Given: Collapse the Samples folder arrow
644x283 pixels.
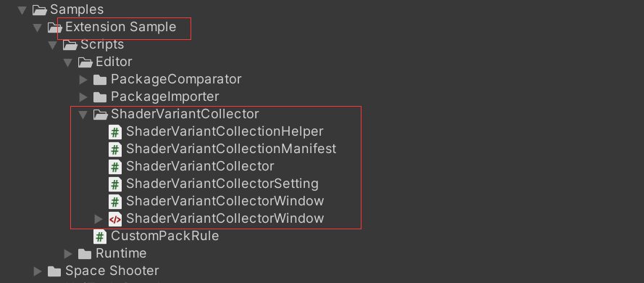Looking at the screenshot, I should pos(22,10).
